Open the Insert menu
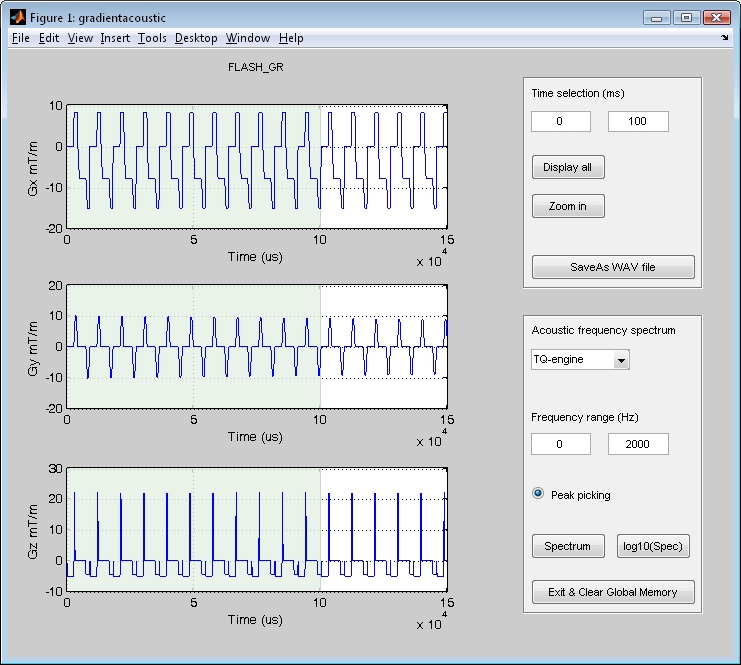Viewport: 741px width, 665px height. coord(115,38)
